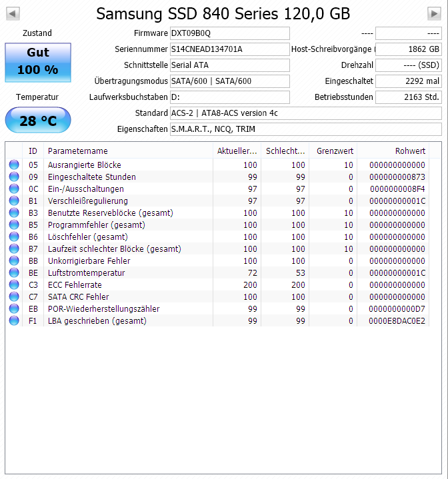Click raw value 0000000000D7
This screenshot has width=448, height=479.
point(397,309)
